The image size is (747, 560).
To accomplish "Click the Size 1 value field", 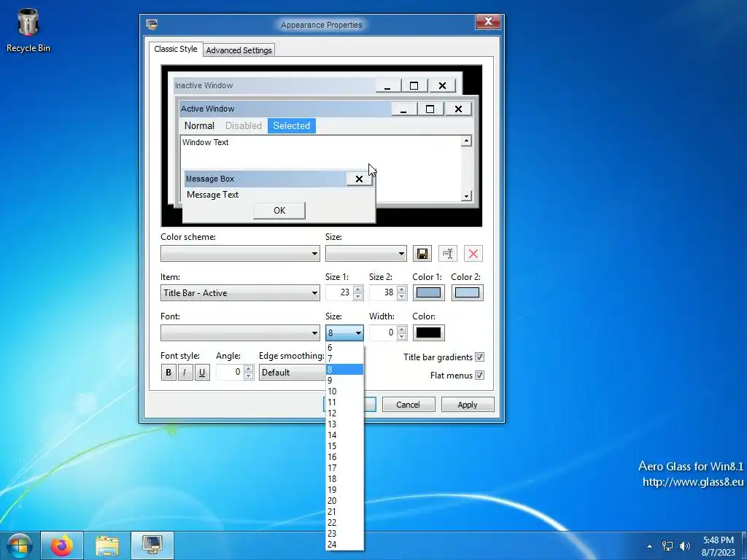I will pyautogui.click(x=339, y=292).
